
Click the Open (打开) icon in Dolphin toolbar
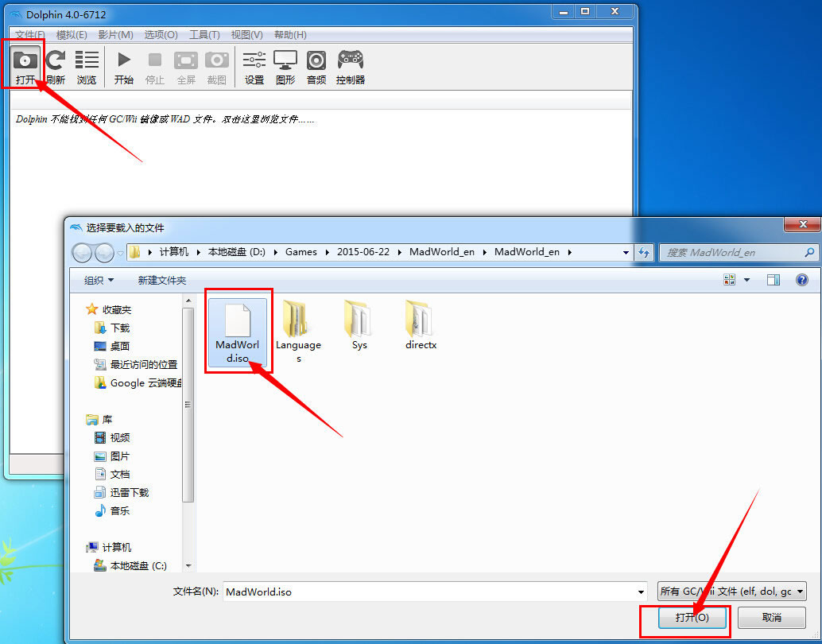pyautogui.click(x=25, y=67)
